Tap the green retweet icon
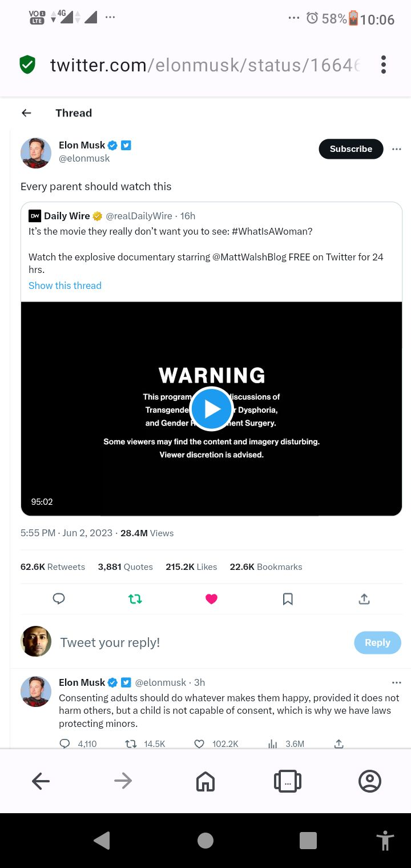 click(135, 598)
